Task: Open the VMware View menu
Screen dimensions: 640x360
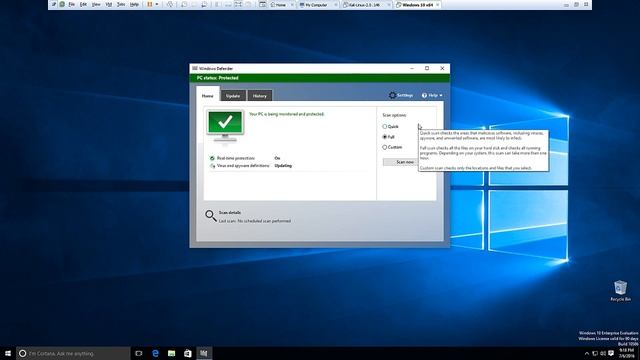Action: point(96,4)
